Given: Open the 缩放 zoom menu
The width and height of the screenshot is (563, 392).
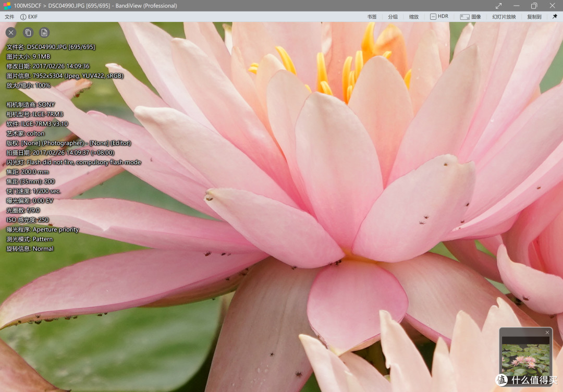Looking at the screenshot, I should (413, 17).
